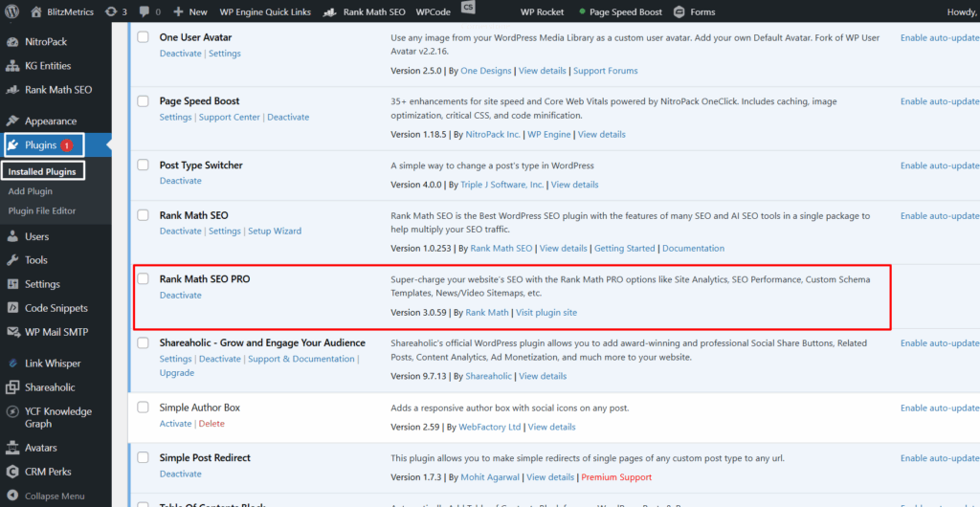Viewport: 980px width, 507px height.
Task: Check the Post Type Switcher checkbox
Action: tap(144, 165)
